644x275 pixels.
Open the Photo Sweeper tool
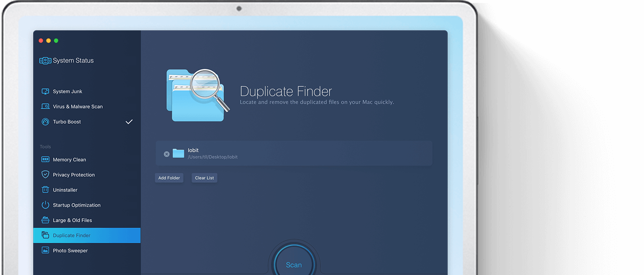point(70,250)
